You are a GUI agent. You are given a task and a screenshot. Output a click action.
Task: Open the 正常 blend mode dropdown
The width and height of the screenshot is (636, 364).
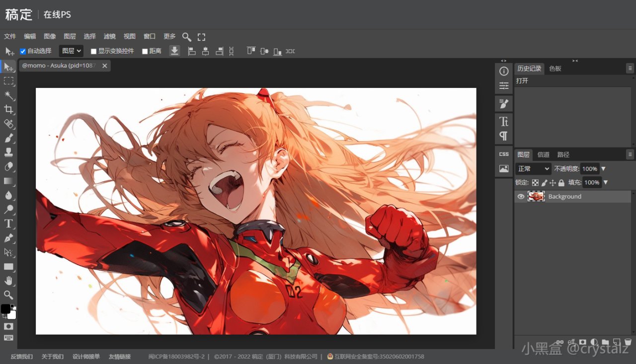[x=533, y=169]
